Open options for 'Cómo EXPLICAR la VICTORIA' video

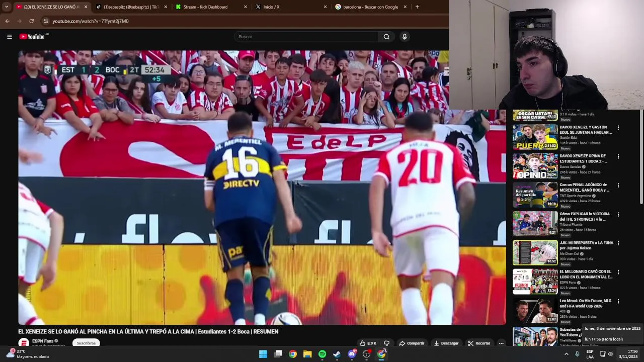coord(618,214)
